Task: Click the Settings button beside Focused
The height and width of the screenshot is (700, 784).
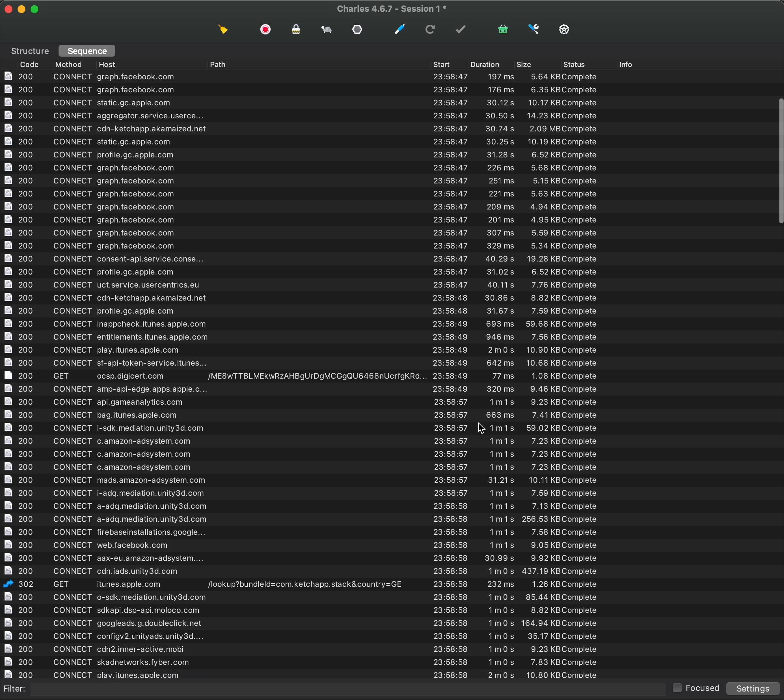Action: 752,689
